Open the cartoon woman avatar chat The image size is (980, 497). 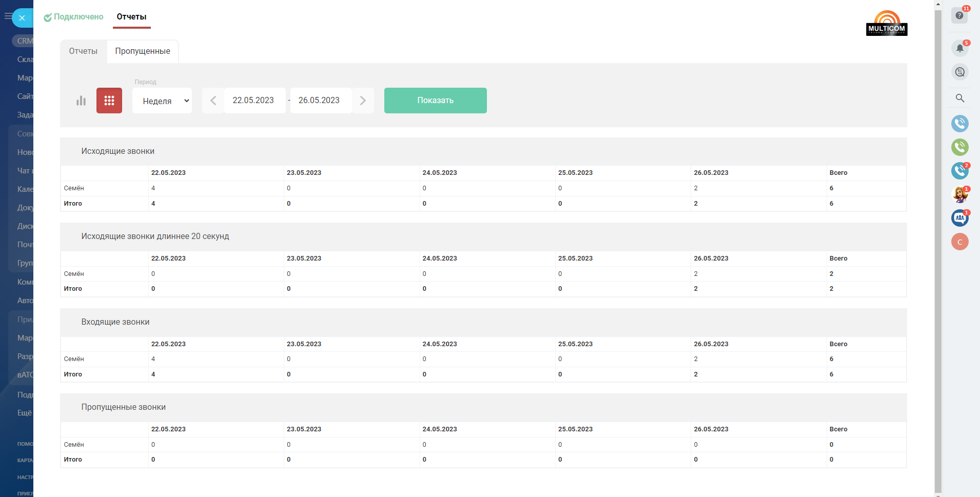tap(960, 194)
